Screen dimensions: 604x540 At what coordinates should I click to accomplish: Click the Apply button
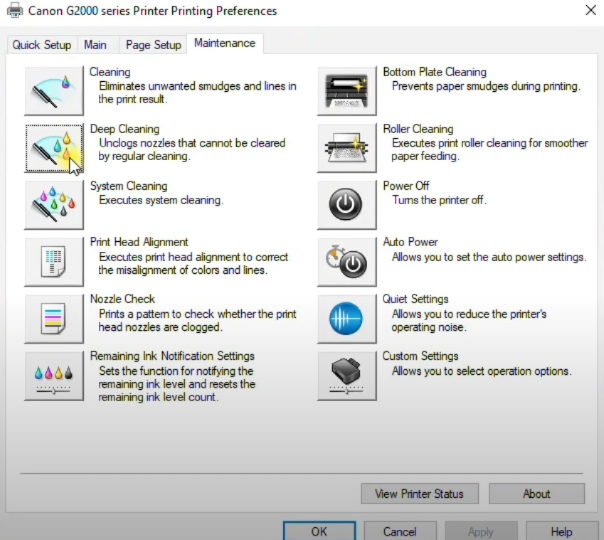click(481, 532)
